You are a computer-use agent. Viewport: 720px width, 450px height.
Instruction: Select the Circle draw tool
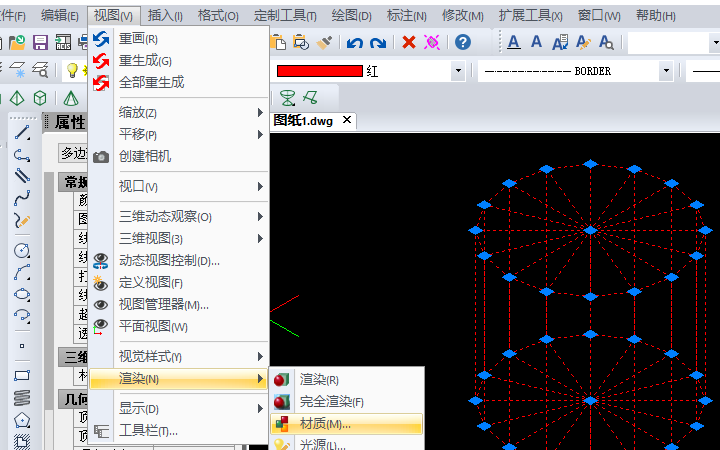click(22, 251)
